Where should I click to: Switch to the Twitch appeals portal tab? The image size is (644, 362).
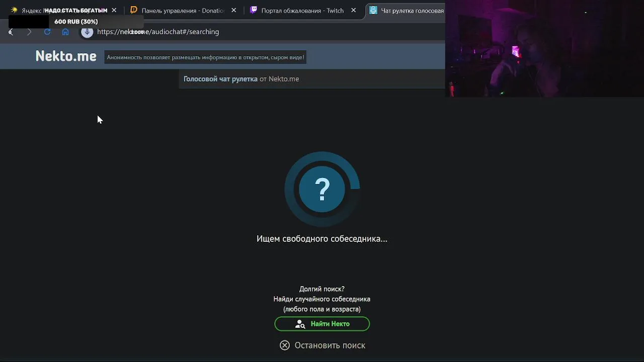pos(302,10)
